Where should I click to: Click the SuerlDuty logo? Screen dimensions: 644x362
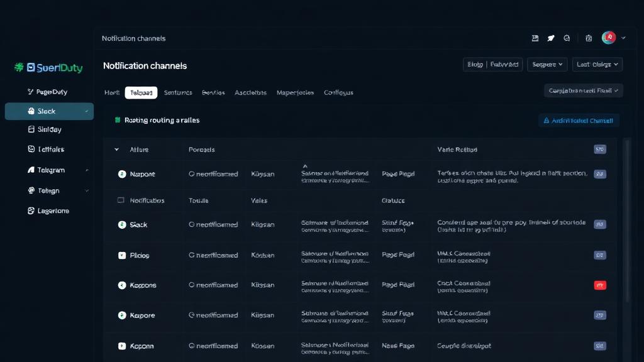coord(48,68)
